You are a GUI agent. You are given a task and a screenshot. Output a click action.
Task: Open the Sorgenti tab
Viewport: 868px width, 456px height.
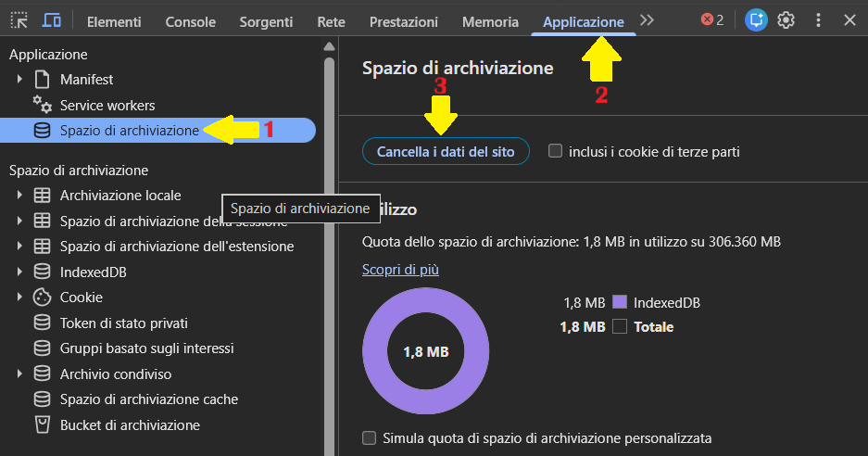click(x=266, y=21)
